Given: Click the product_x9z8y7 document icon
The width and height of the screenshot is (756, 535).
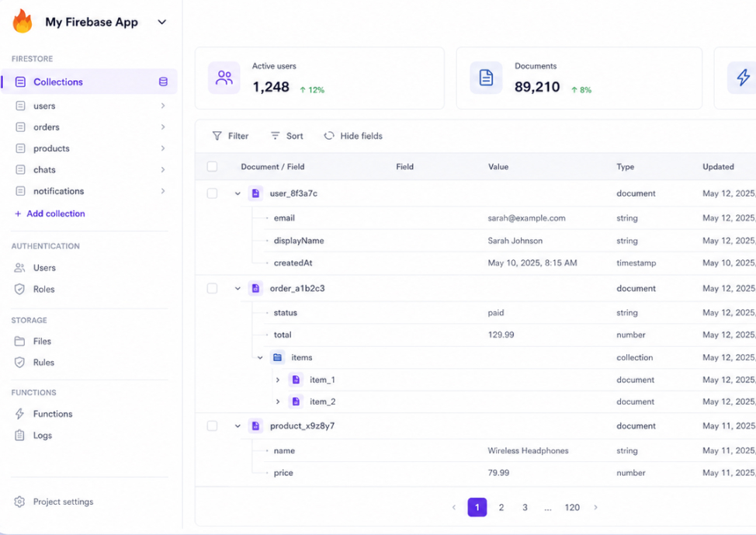Looking at the screenshot, I should click(255, 426).
